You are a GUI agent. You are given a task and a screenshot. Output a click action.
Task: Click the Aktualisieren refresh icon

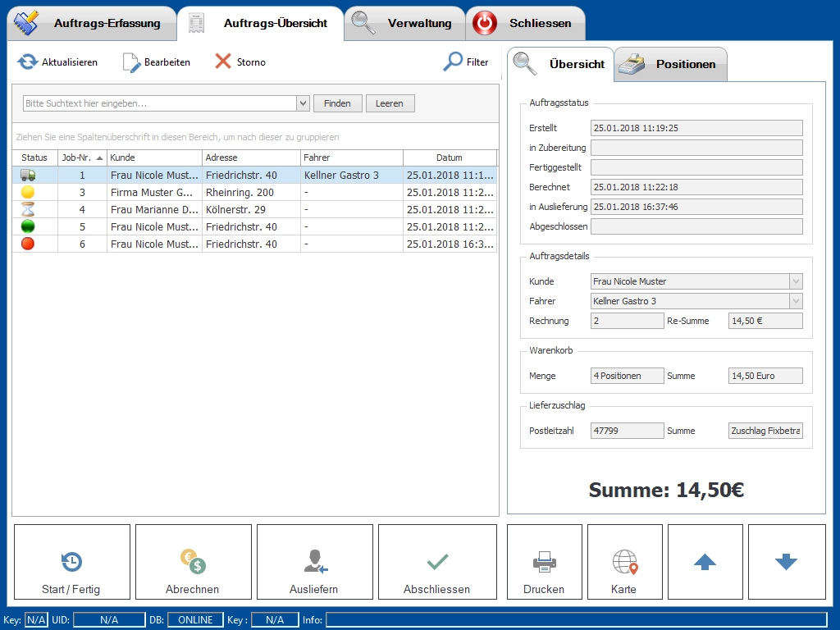pos(28,62)
